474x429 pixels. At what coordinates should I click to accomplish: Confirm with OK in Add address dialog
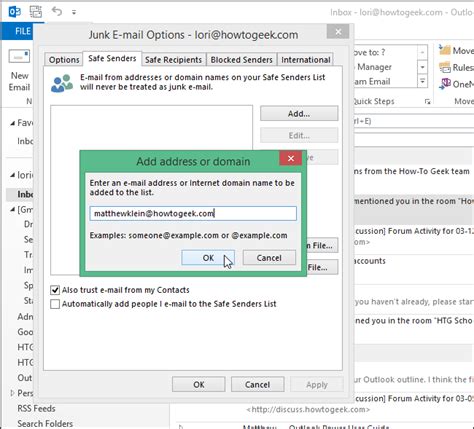pyautogui.click(x=208, y=258)
